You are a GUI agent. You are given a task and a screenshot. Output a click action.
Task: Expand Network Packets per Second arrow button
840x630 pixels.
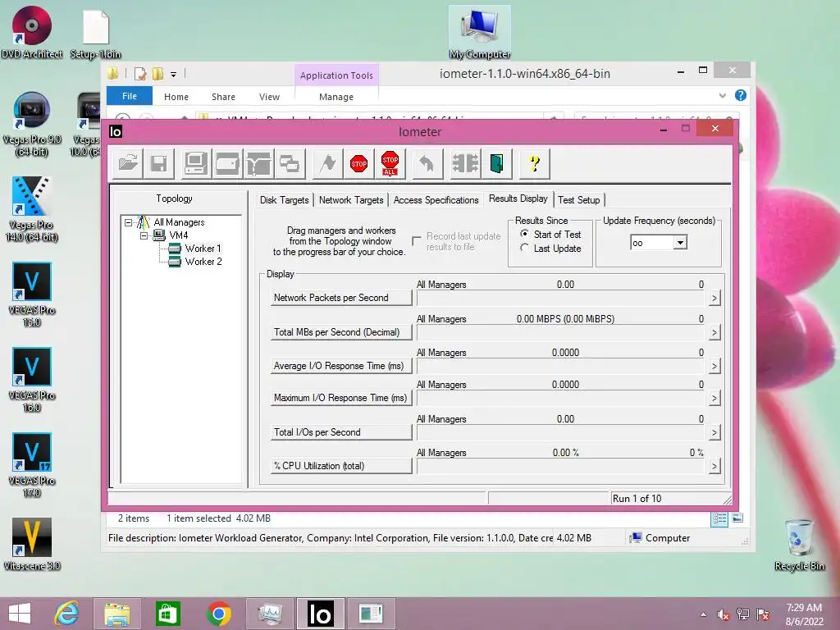[x=714, y=299]
